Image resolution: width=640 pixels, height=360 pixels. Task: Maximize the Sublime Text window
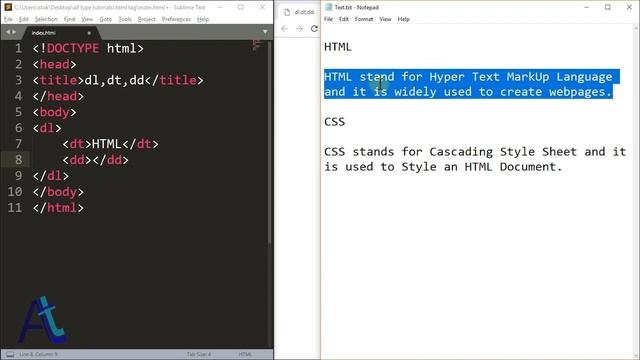tap(241, 7)
